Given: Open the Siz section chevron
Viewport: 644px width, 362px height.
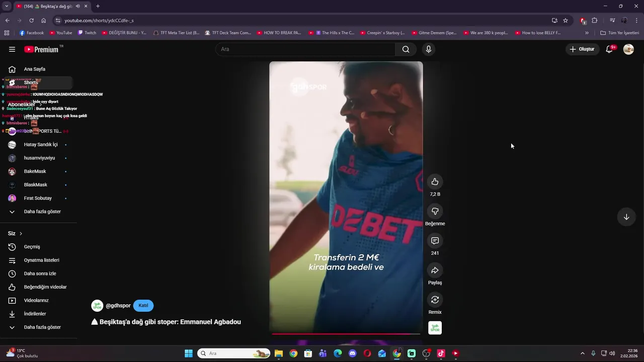Looking at the screenshot, I should (21, 234).
